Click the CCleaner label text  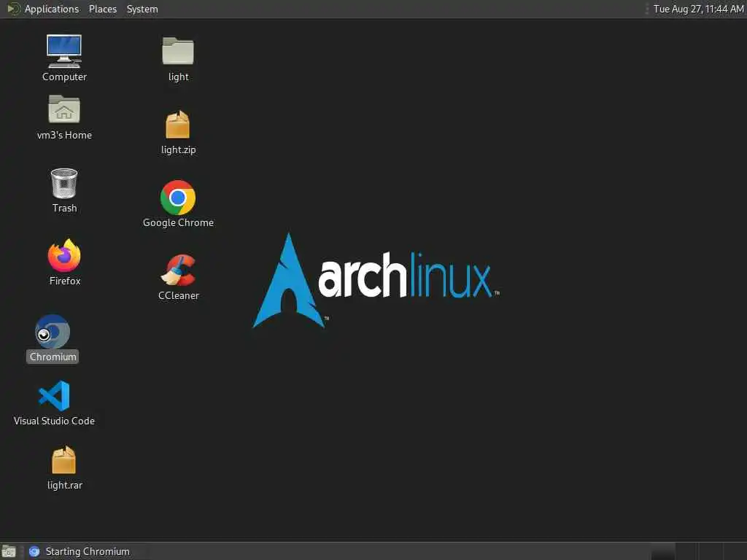click(x=178, y=296)
